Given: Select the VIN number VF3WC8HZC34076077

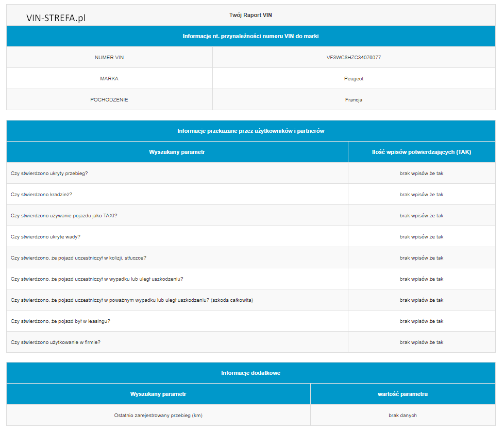Looking at the screenshot, I should [354, 58].
